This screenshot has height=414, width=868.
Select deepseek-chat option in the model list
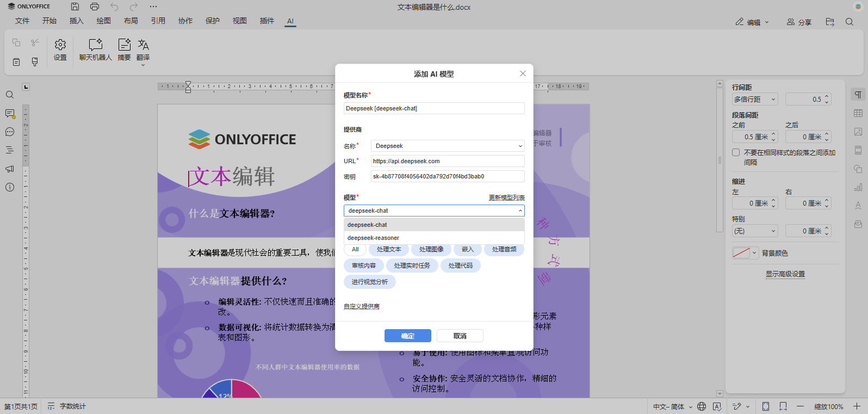pyautogui.click(x=434, y=225)
